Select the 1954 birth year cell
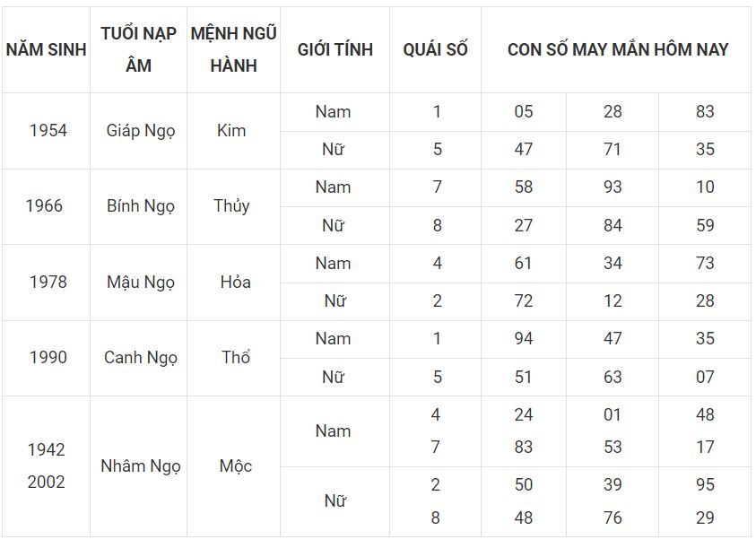The image size is (756, 548). pyautogui.click(x=48, y=131)
